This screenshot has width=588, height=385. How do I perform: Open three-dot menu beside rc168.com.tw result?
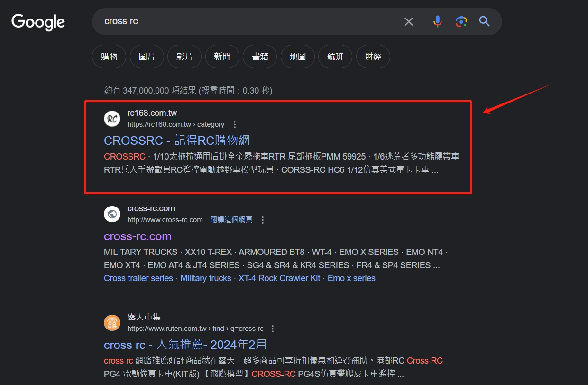234,125
